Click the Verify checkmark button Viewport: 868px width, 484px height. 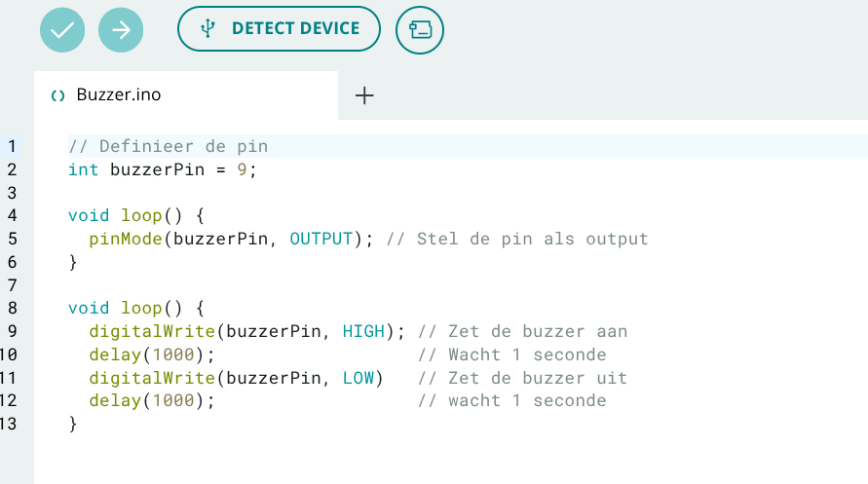click(62, 30)
